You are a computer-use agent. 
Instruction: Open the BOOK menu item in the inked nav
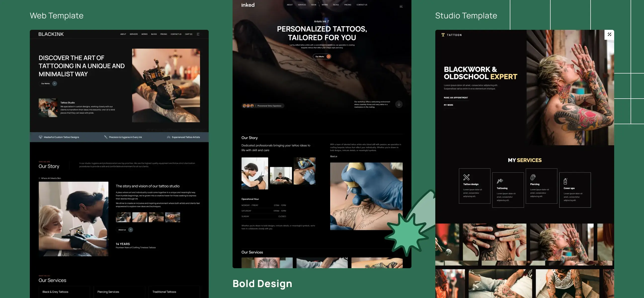314,5
